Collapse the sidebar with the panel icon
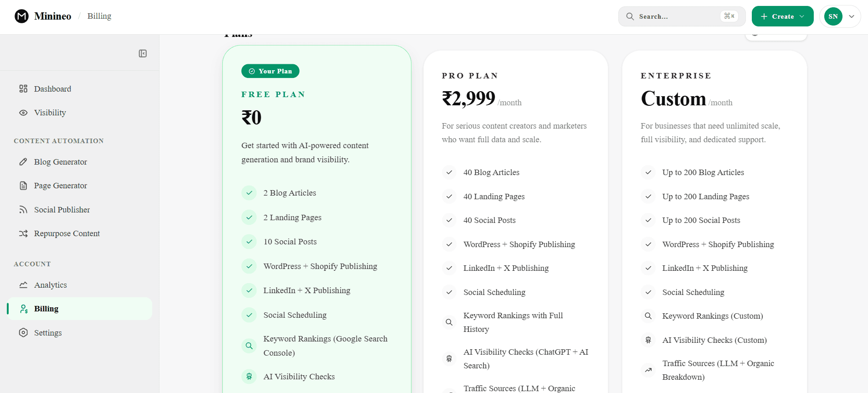 tap(143, 54)
